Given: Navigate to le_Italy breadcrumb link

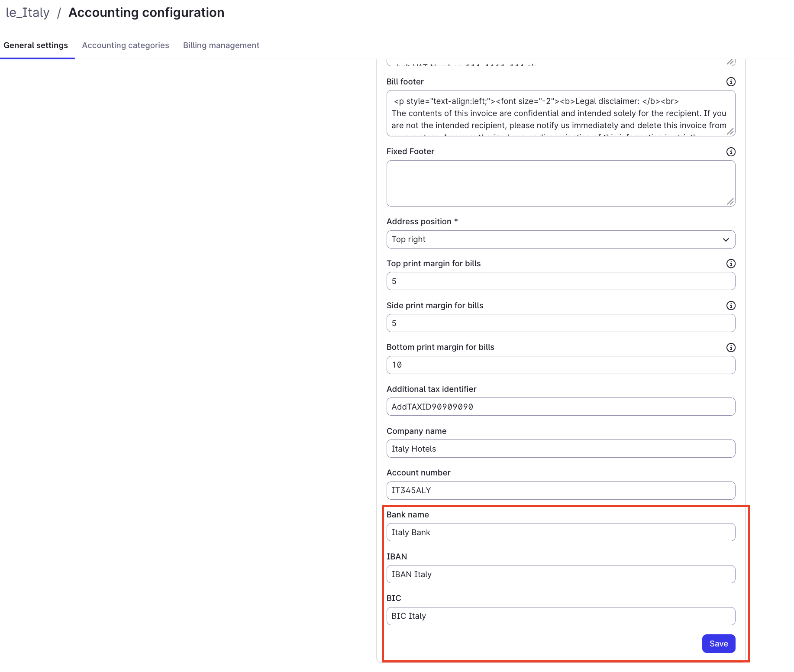Looking at the screenshot, I should point(28,13).
